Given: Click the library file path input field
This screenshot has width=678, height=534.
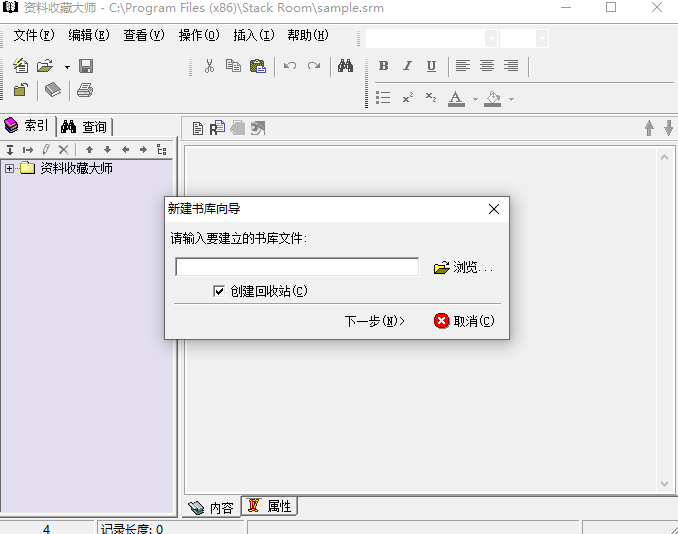Looking at the screenshot, I should [x=297, y=267].
